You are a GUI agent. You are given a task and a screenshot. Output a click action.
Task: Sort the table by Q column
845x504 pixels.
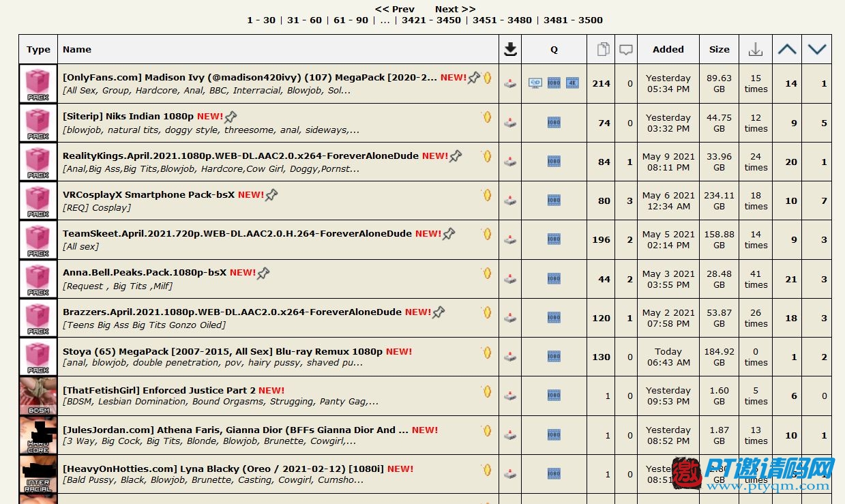click(554, 50)
